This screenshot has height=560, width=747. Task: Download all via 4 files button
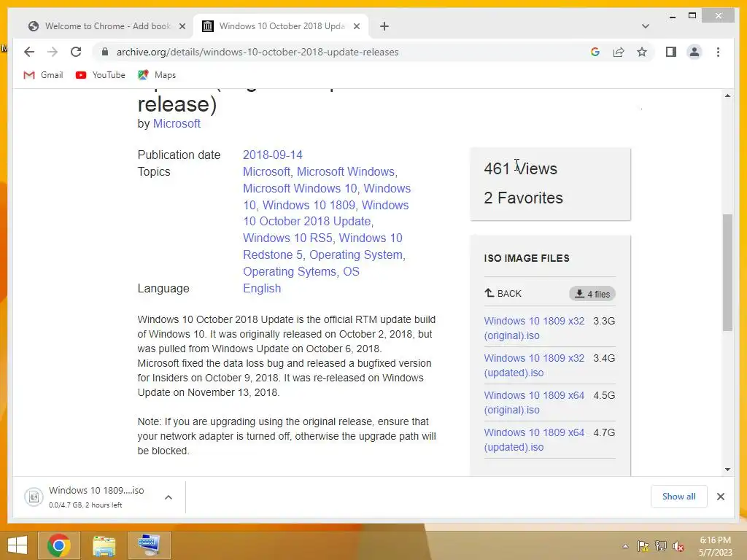click(592, 294)
